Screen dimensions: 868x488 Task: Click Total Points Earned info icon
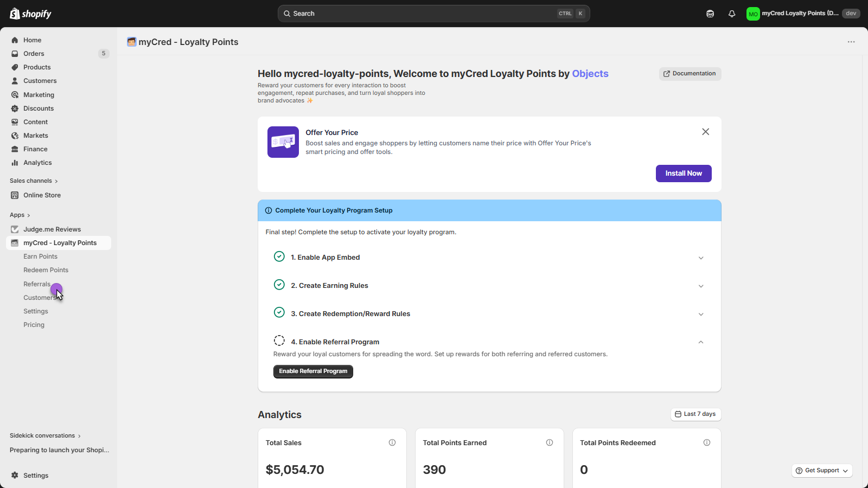click(550, 442)
